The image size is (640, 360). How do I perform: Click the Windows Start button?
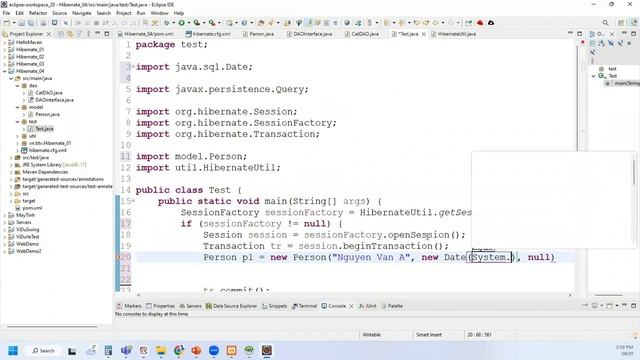coord(13,351)
